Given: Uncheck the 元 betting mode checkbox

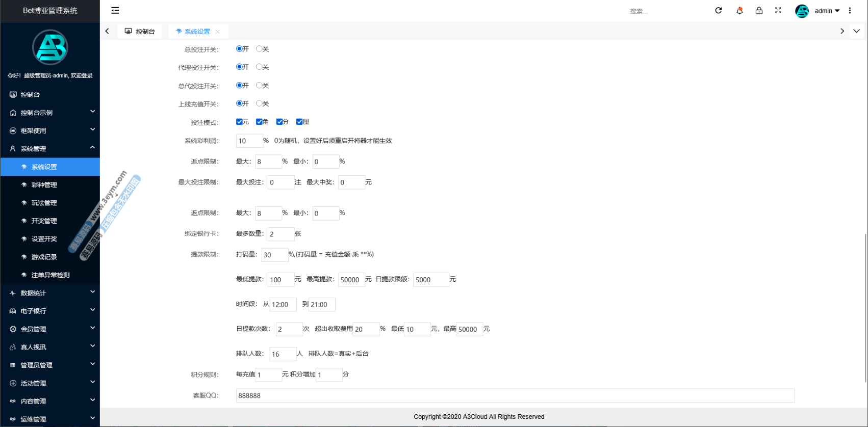Looking at the screenshot, I should [239, 122].
